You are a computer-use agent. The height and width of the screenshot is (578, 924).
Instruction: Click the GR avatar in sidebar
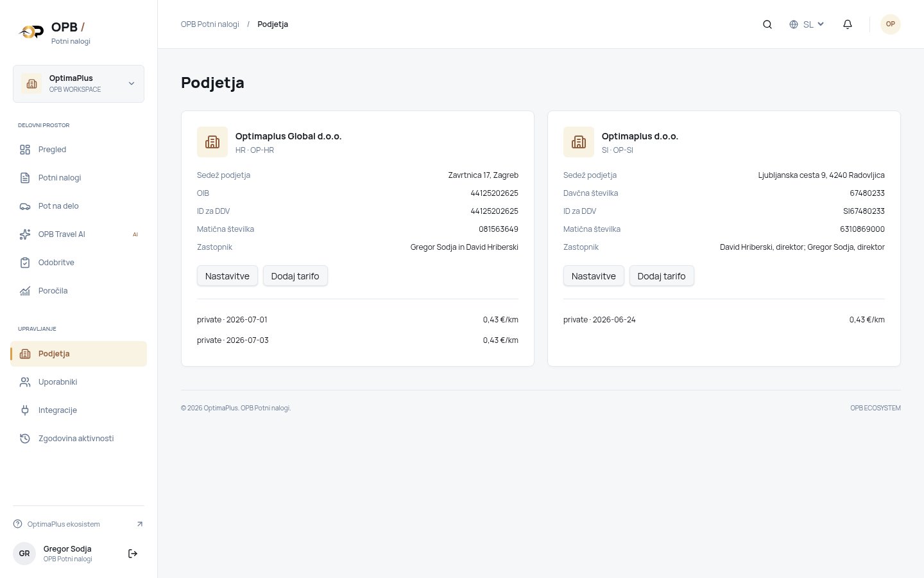coord(24,554)
